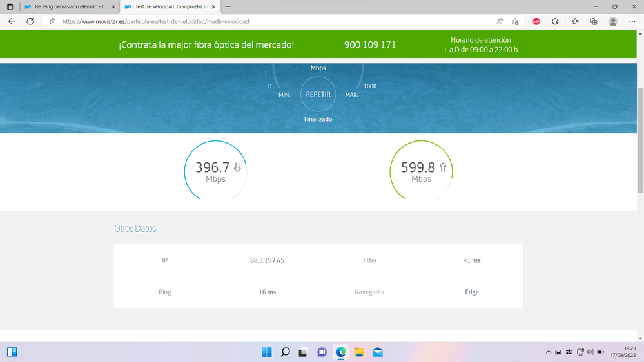Viewport: 644px width, 362px height.
Task: Open the Favorites list icon
Action: click(575, 21)
